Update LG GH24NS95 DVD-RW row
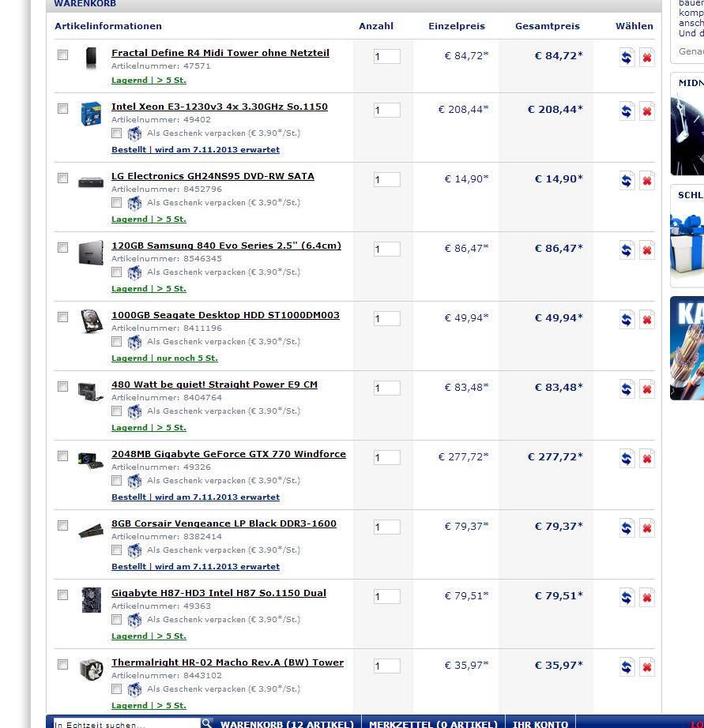 point(627,181)
